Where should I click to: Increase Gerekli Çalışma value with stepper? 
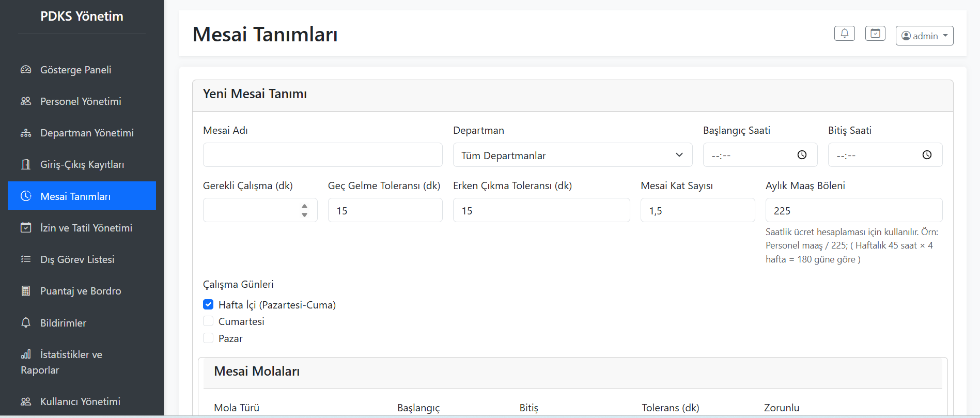[304, 206]
